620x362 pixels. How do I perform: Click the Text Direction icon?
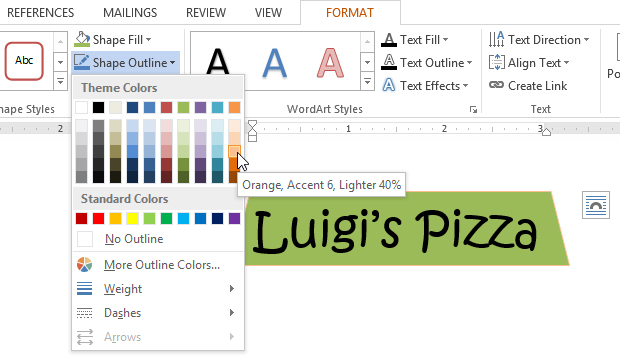pyautogui.click(x=496, y=40)
